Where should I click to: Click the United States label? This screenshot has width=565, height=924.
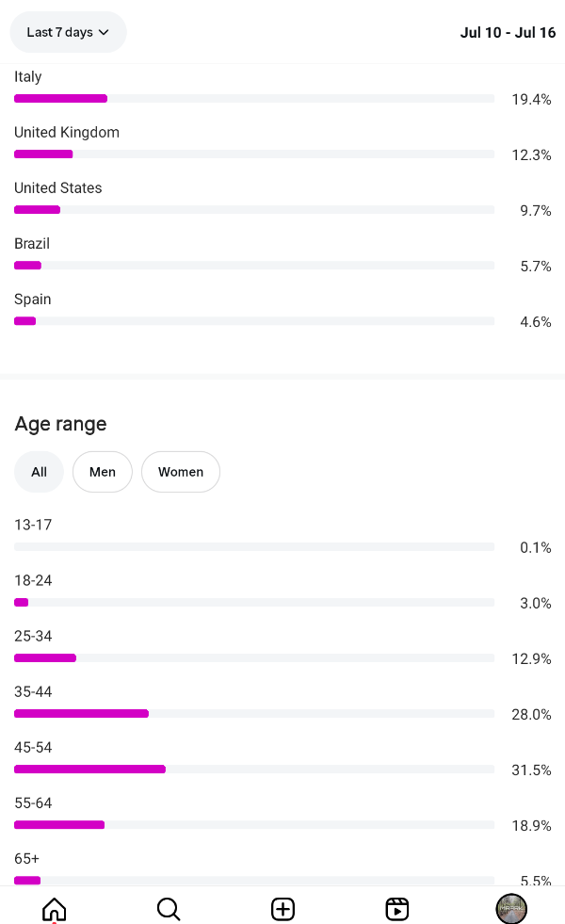[57, 188]
